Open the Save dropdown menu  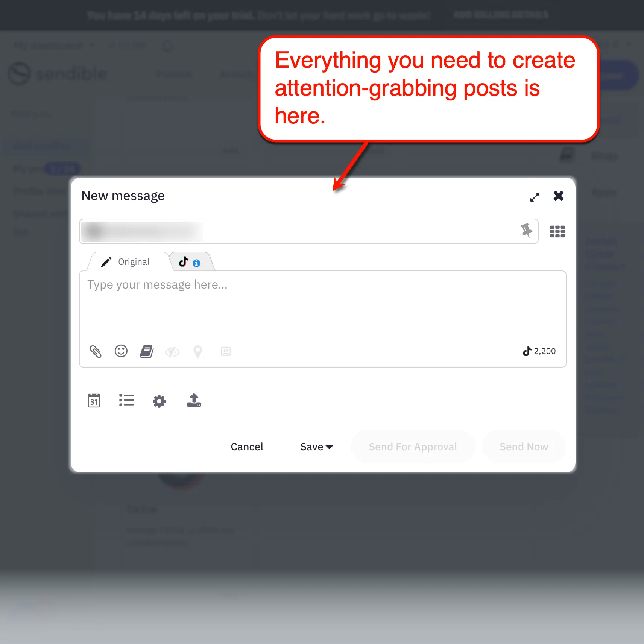pyautogui.click(x=317, y=447)
